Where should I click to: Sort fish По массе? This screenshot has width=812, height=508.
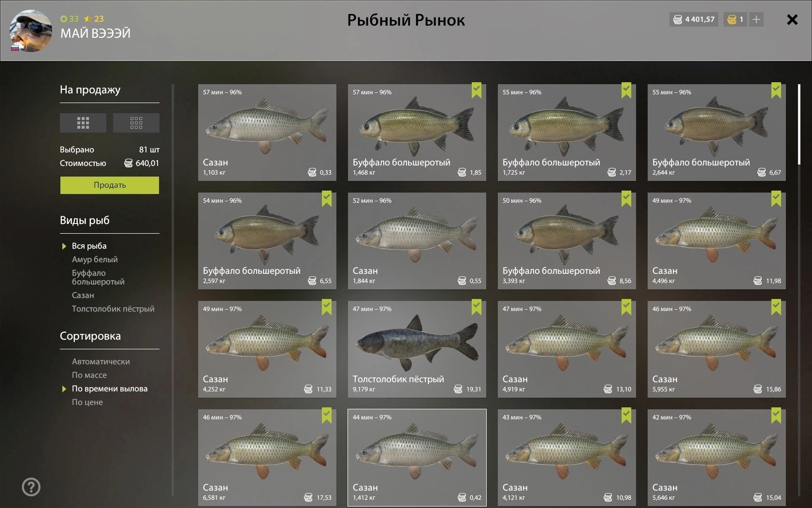coord(89,375)
